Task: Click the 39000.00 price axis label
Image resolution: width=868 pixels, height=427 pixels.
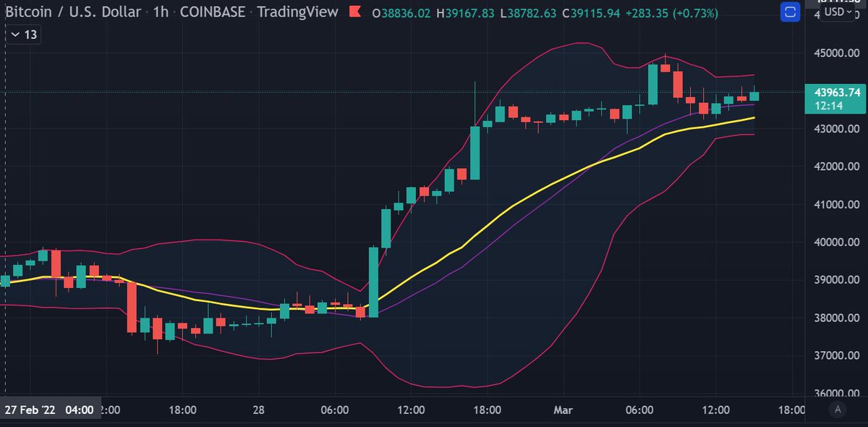Action: (836, 280)
